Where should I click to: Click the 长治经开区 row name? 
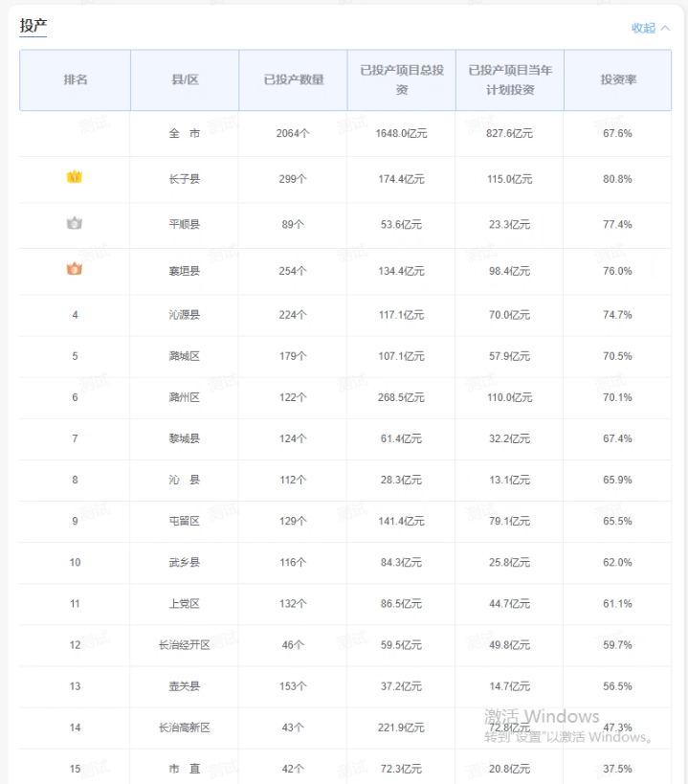184,645
